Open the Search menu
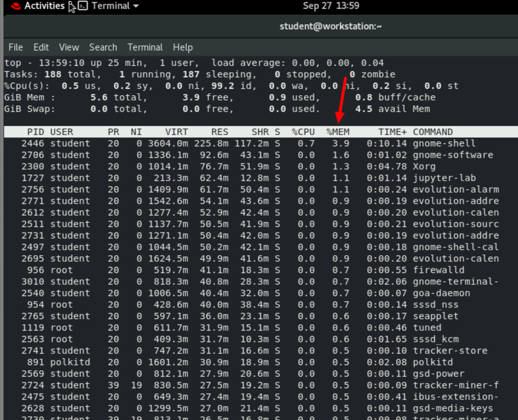This screenshot has width=518, height=420. point(103,47)
